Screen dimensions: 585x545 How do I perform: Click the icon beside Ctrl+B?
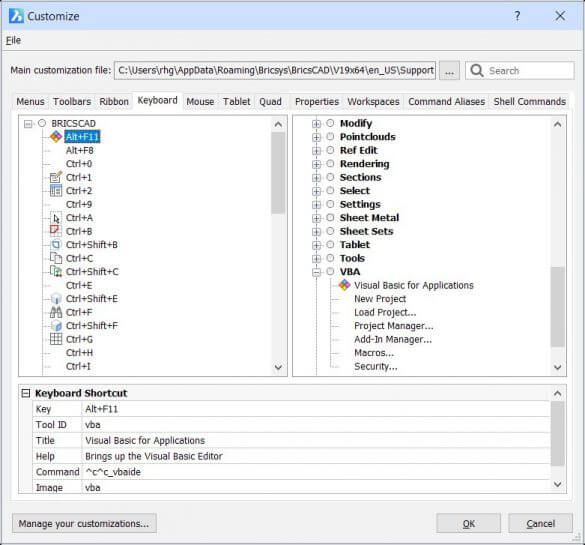pos(55,231)
